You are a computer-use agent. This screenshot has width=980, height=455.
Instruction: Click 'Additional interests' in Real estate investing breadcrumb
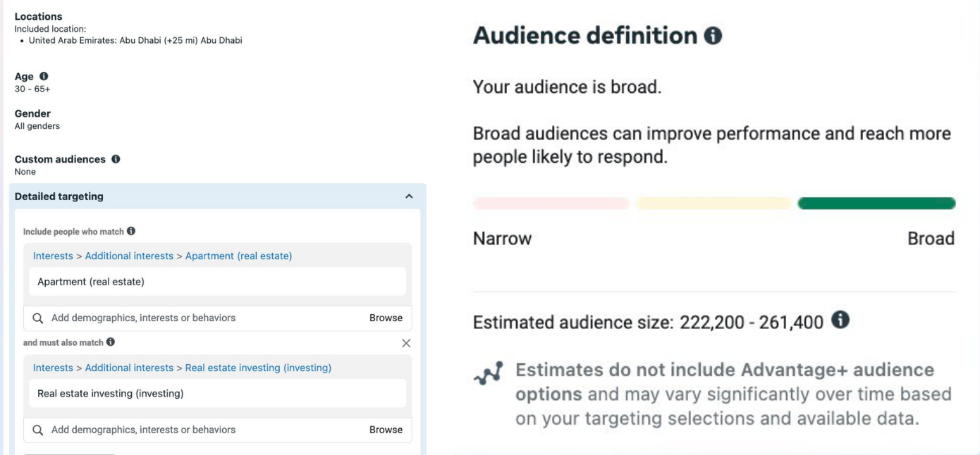[x=129, y=368]
